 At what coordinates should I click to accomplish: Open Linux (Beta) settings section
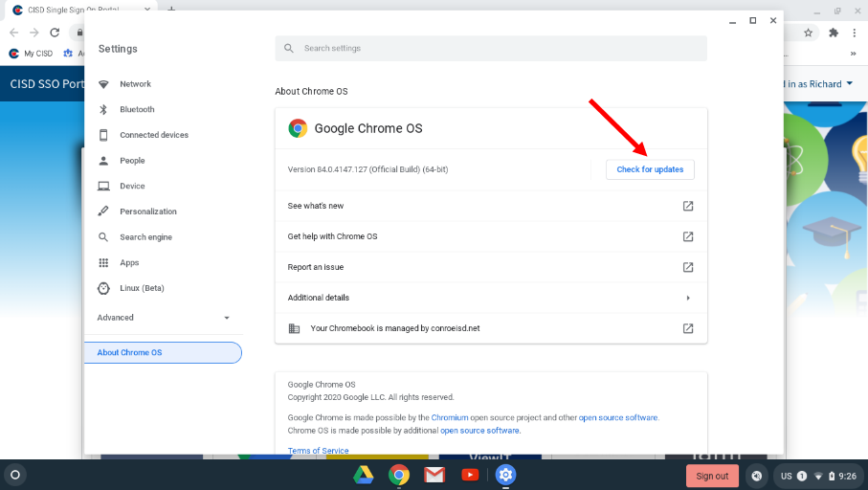coord(142,288)
